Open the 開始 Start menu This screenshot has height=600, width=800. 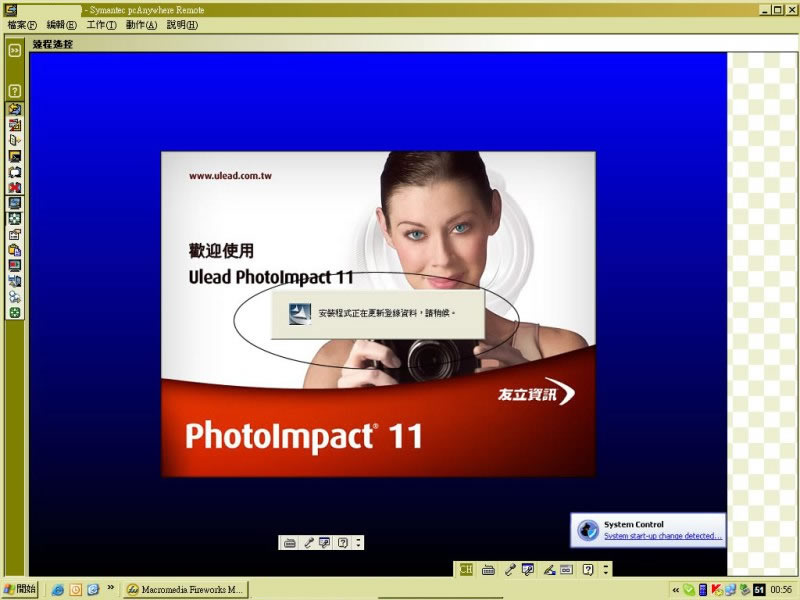pos(20,589)
